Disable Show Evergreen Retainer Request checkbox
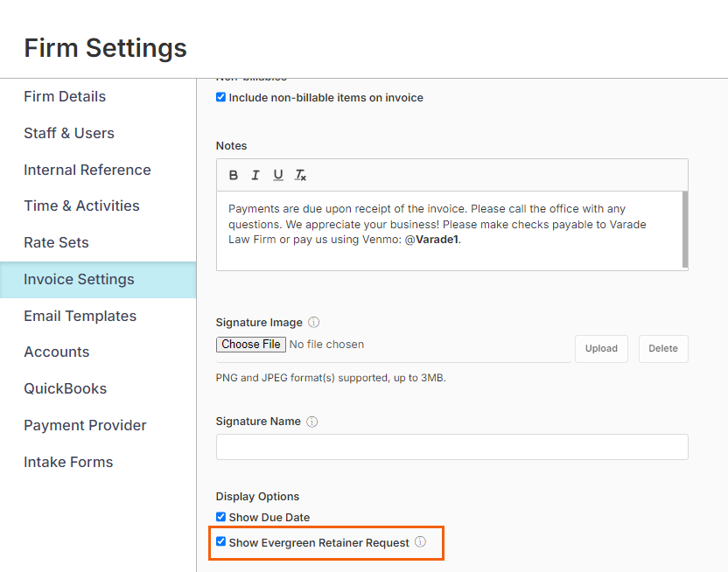The height and width of the screenshot is (572, 728). 221,542
